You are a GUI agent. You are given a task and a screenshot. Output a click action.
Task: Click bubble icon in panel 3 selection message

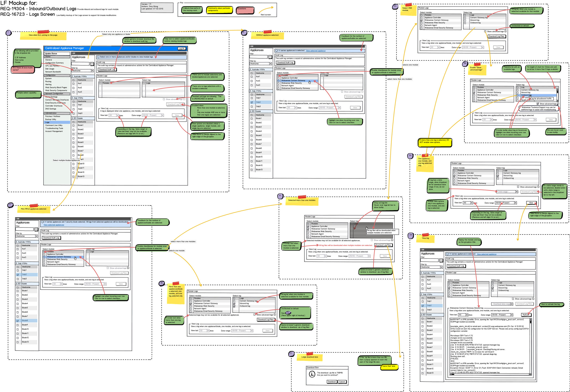click(x=42, y=222)
